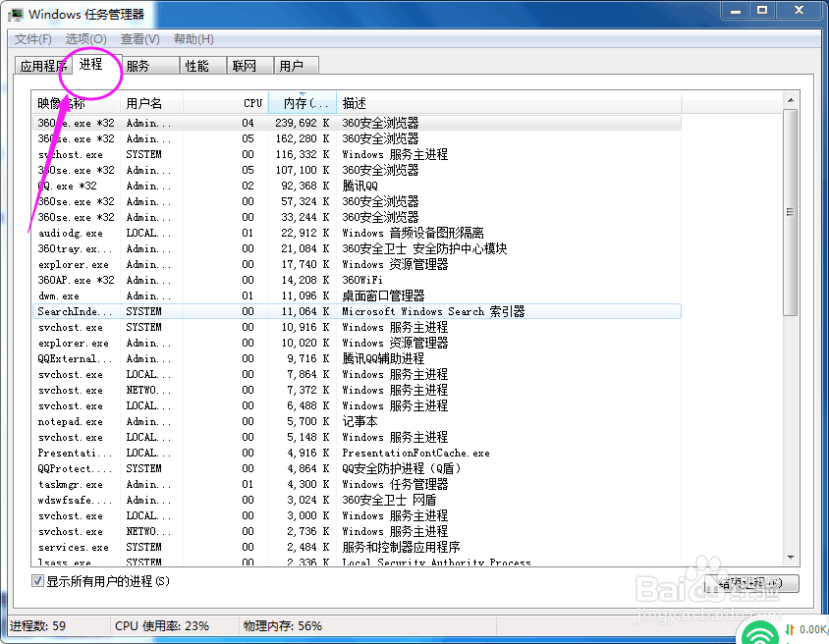Select the 239,692 K 360se.exe process
829x644 pixels.
coord(357,123)
